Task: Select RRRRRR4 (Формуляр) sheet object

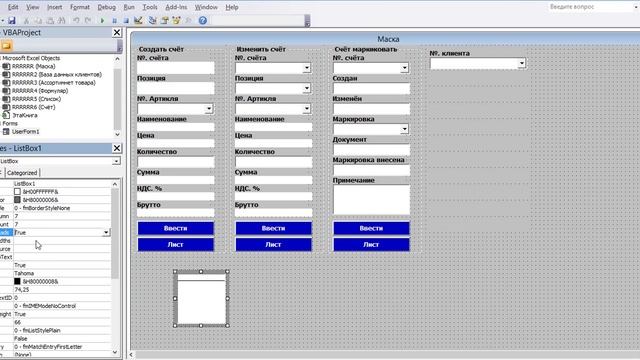Action: pyautogui.click(x=40, y=91)
